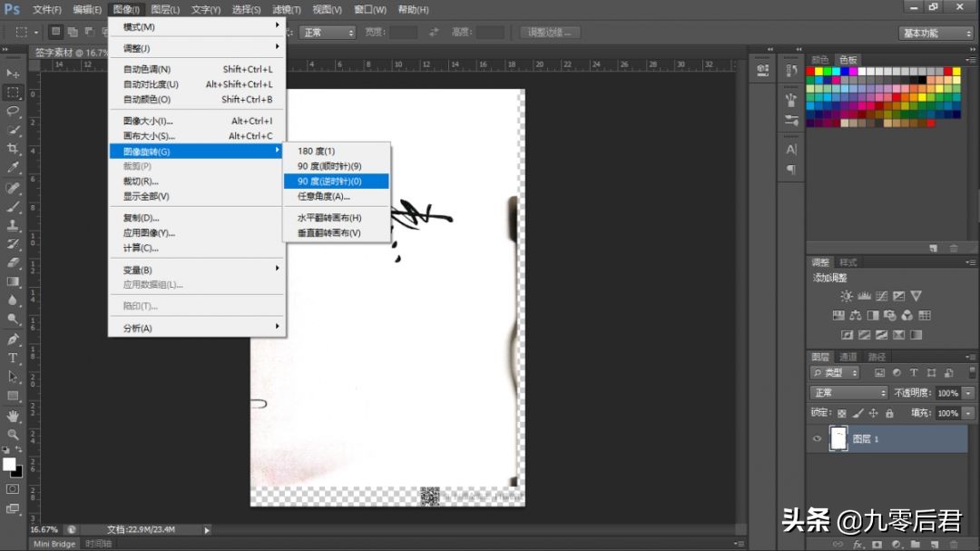980x551 pixels.
Task: Select the Zoom tool in toolbox
Action: pos(13,435)
